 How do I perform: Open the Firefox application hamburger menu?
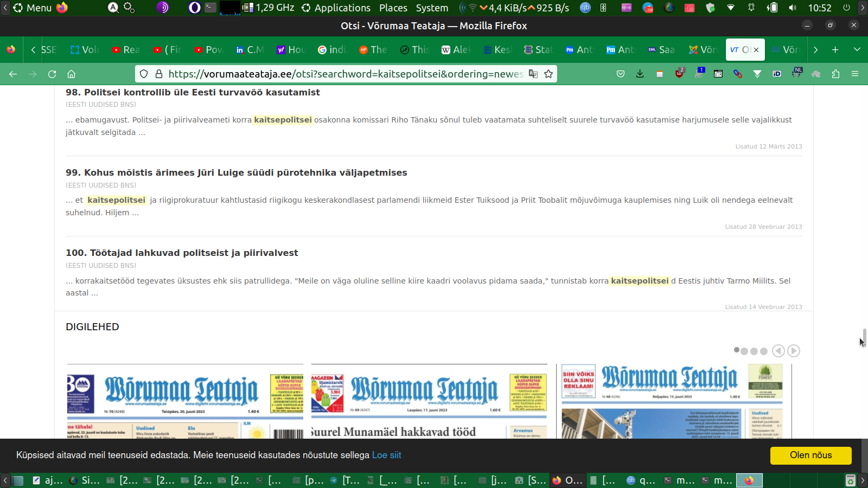pos(855,74)
